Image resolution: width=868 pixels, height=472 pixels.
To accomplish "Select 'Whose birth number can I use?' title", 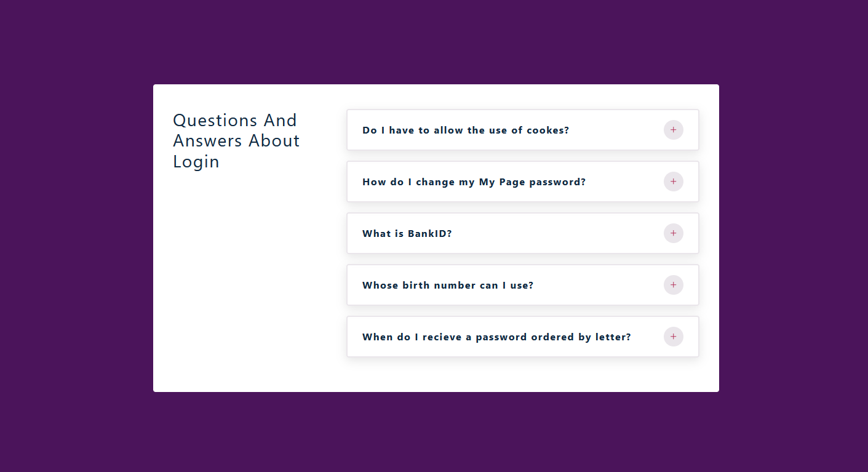I will 448,286.
